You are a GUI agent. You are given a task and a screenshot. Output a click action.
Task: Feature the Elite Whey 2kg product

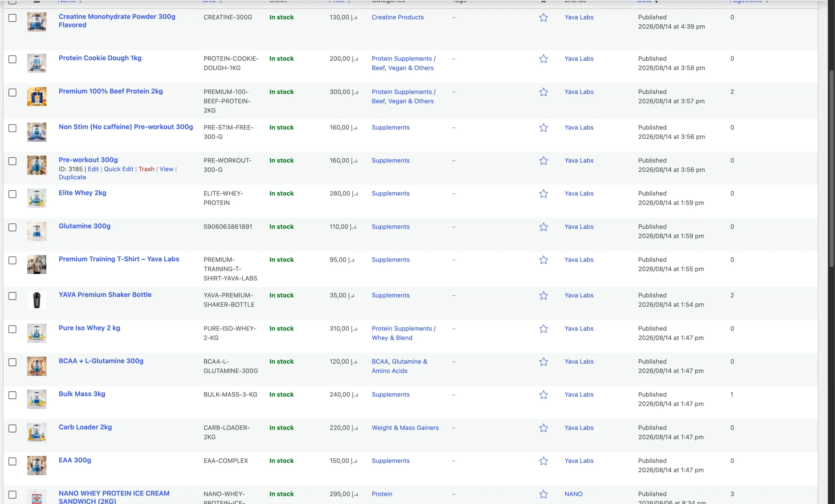click(543, 193)
